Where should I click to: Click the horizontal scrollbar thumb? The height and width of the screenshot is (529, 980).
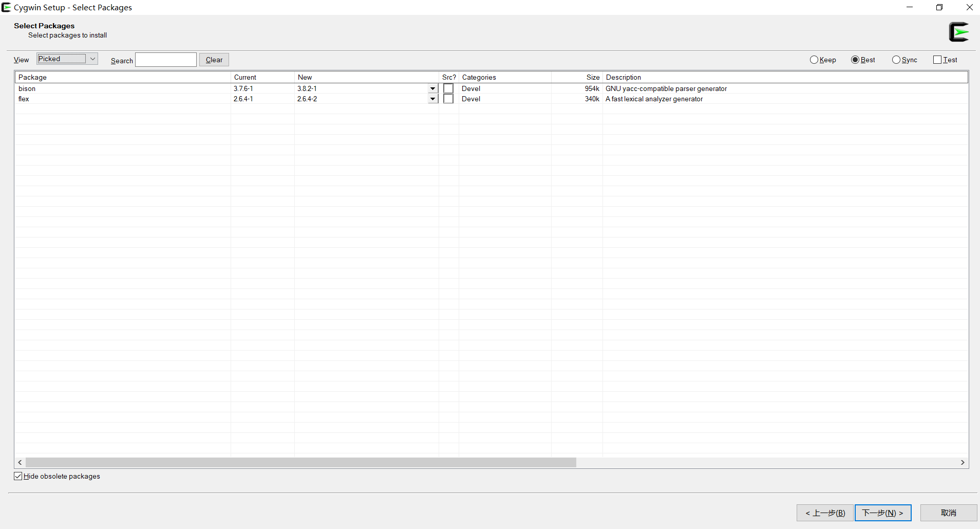point(301,462)
